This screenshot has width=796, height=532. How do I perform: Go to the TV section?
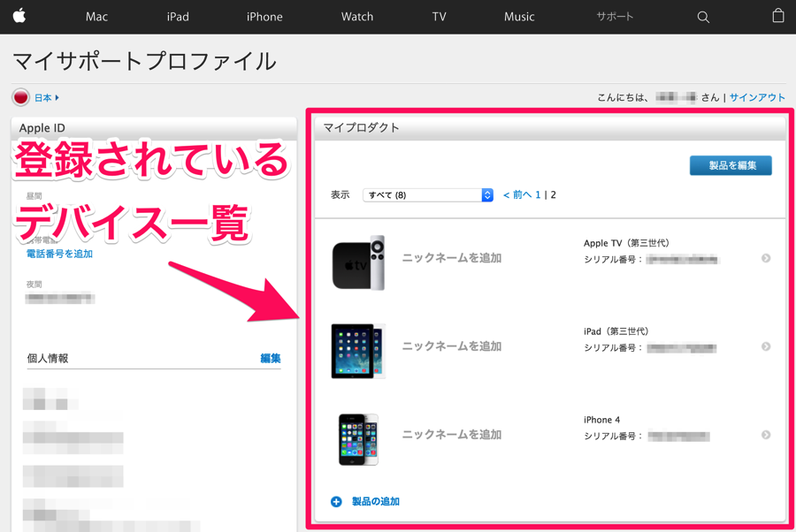tap(439, 17)
